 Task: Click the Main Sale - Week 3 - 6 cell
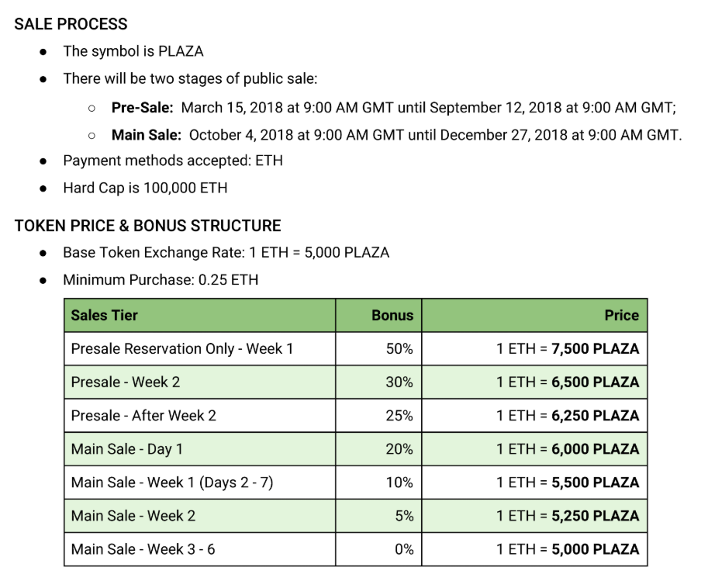[143, 548]
